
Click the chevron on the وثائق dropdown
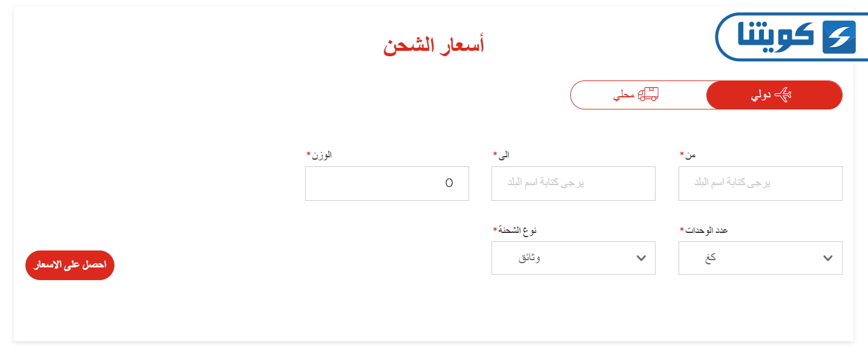641,258
